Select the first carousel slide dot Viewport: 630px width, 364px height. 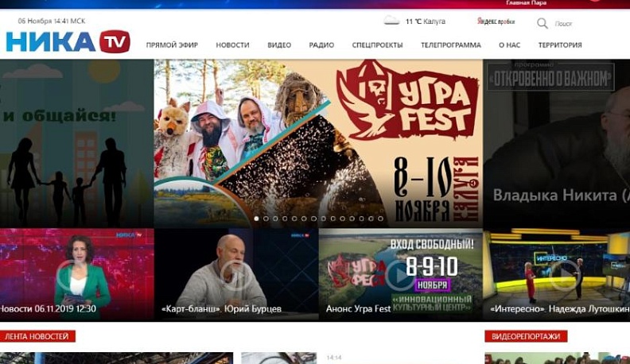pyautogui.click(x=256, y=218)
